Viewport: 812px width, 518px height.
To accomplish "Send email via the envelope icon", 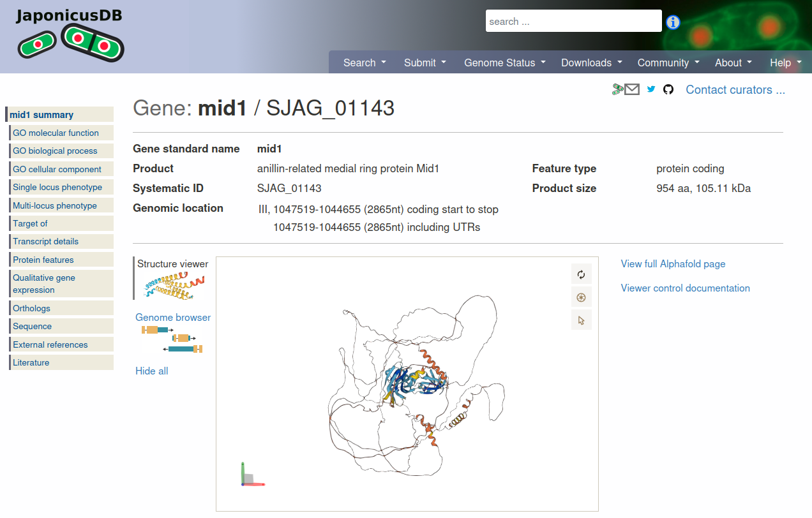I will [x=632, y=89].
